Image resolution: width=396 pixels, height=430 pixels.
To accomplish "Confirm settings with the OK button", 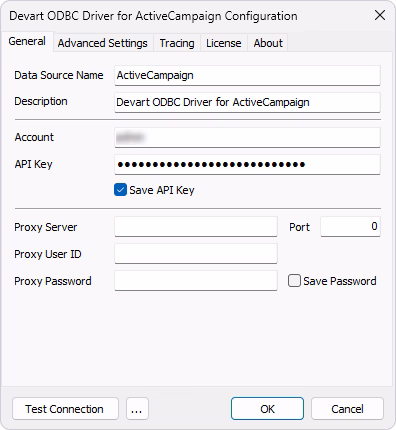I will pos(267,409).
